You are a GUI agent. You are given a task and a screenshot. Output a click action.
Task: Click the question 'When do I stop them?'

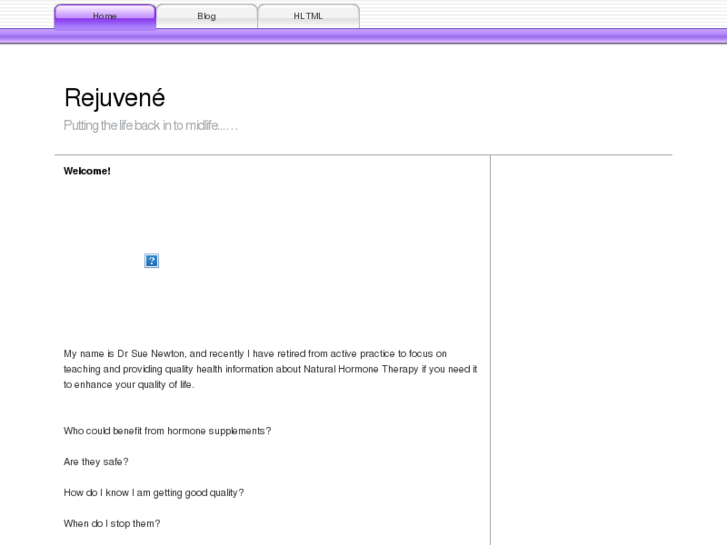112,524
